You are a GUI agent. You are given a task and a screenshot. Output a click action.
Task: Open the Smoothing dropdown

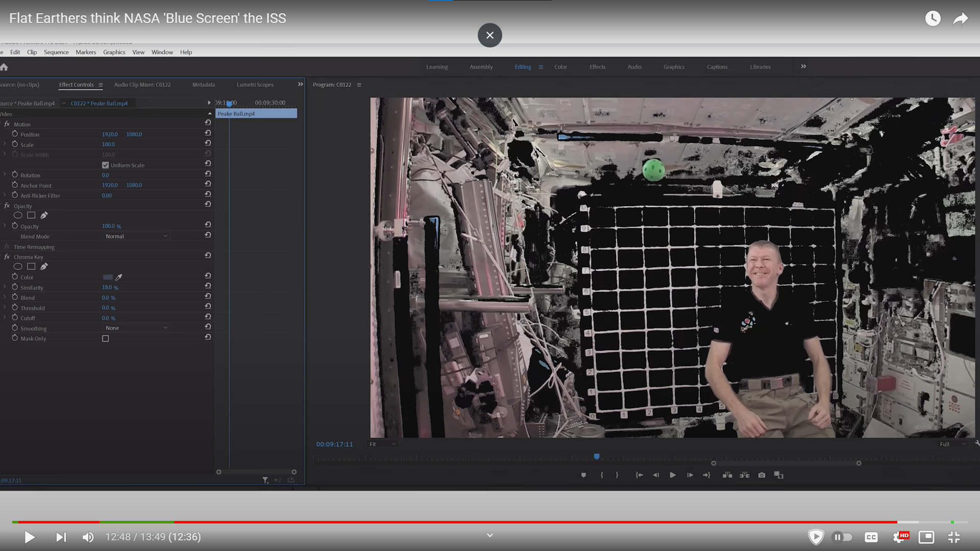coord(136,328)
